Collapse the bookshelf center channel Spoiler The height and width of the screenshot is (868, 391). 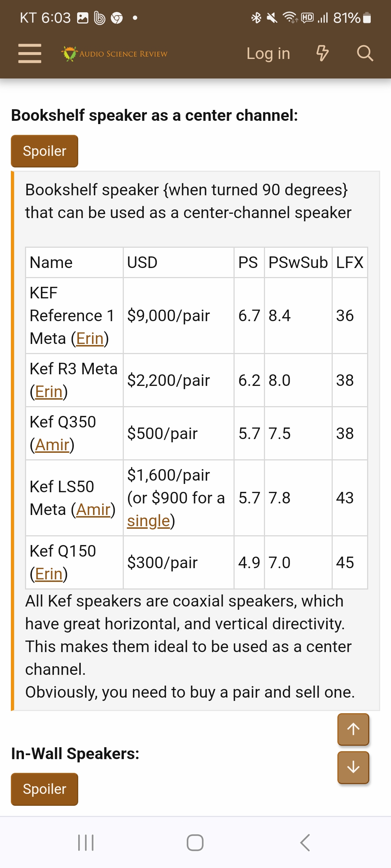(x=45, y=151)
